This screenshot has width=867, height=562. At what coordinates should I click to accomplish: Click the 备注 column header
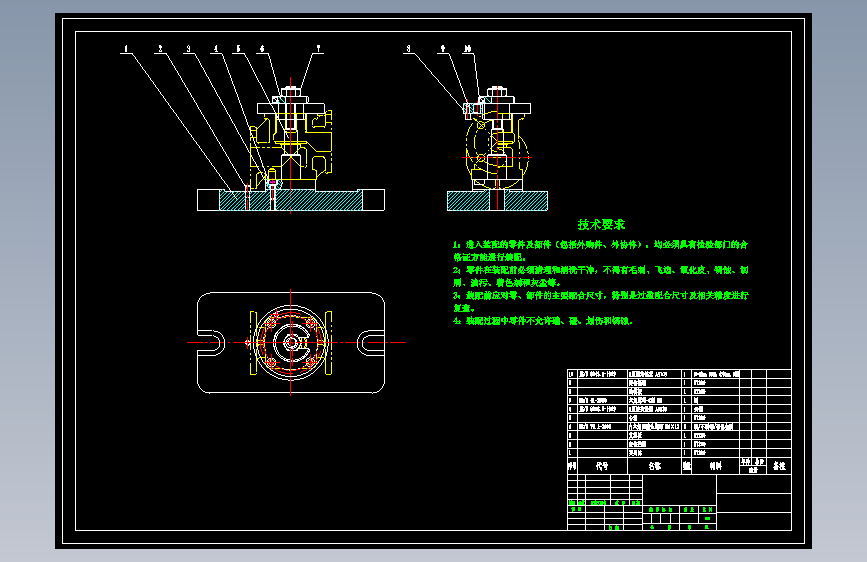(x=779, y=466)
